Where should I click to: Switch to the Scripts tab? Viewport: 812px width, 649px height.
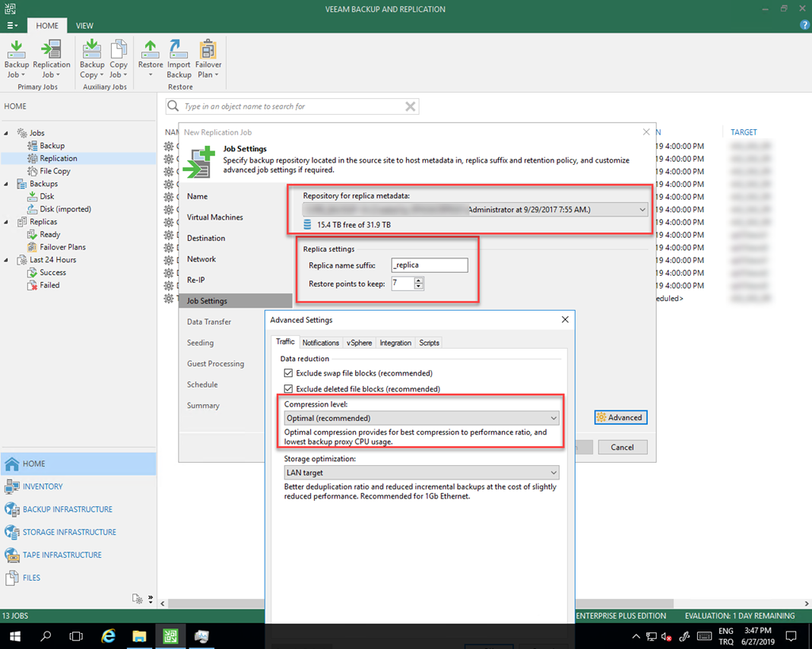429,342
